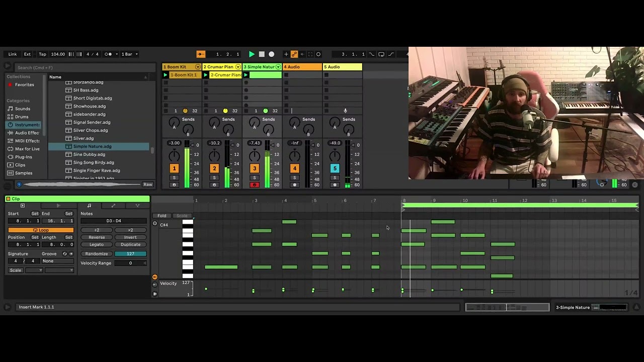
Task: Toggle the clip Scale button
Action: point(16,270)
